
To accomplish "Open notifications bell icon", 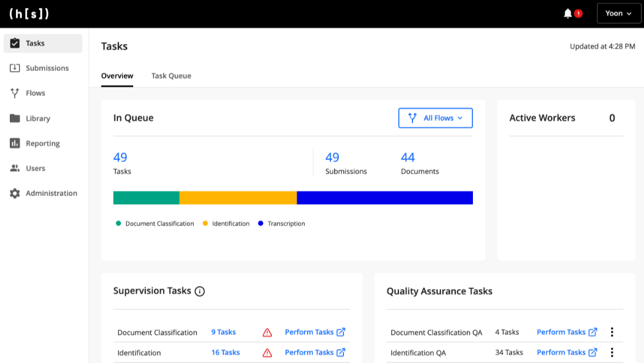I will [568, 13].
